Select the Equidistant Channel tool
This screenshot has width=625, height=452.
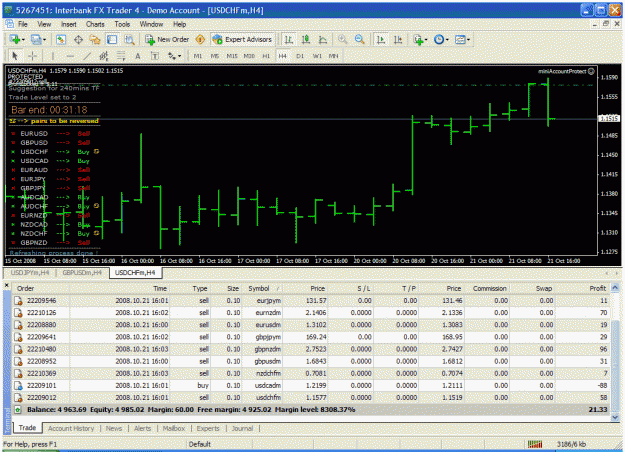point(104,56)
